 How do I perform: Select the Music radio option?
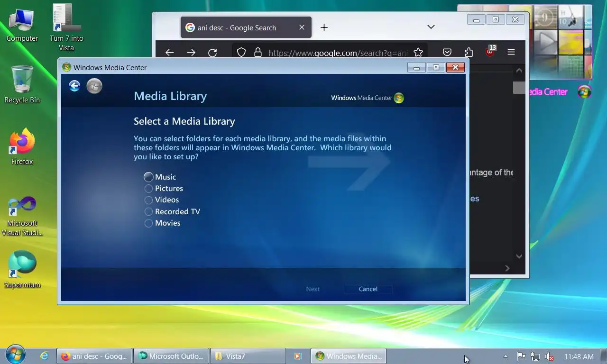(148, 177)
